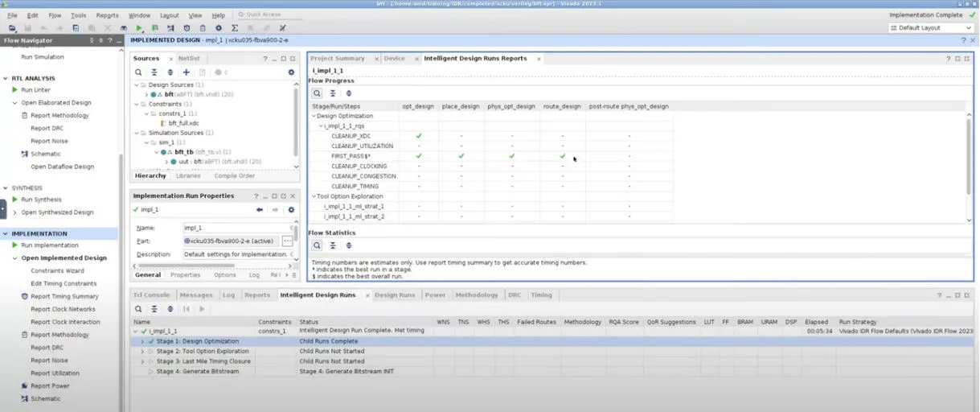Click Report Timing Summary in Flow Navigator
Screen dimensions: 980x412
pos(64,296)
